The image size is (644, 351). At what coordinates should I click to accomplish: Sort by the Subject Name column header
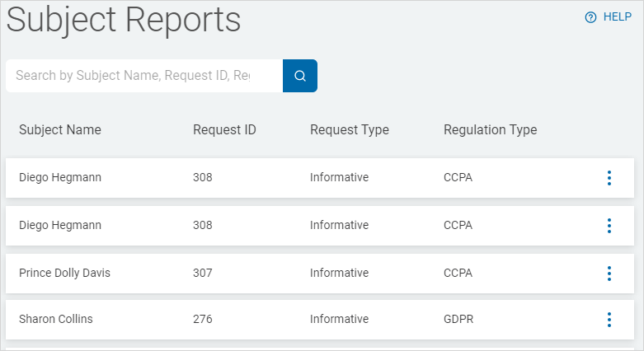tap(60, 130)
